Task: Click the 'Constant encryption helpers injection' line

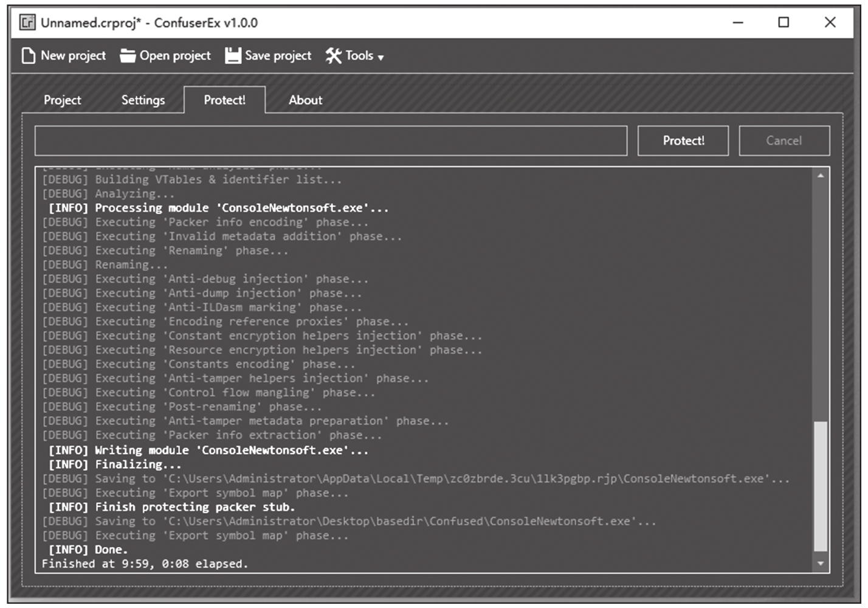Action: [262, 336]
